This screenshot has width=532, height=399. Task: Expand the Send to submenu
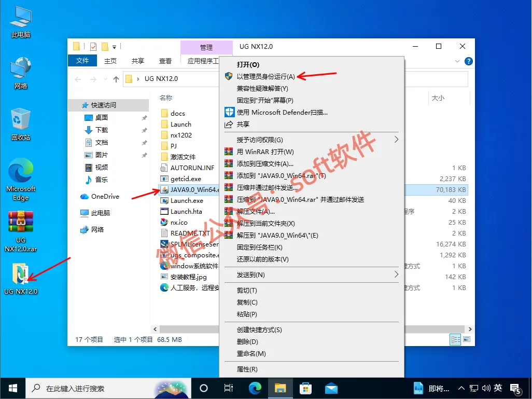(312, 274)
